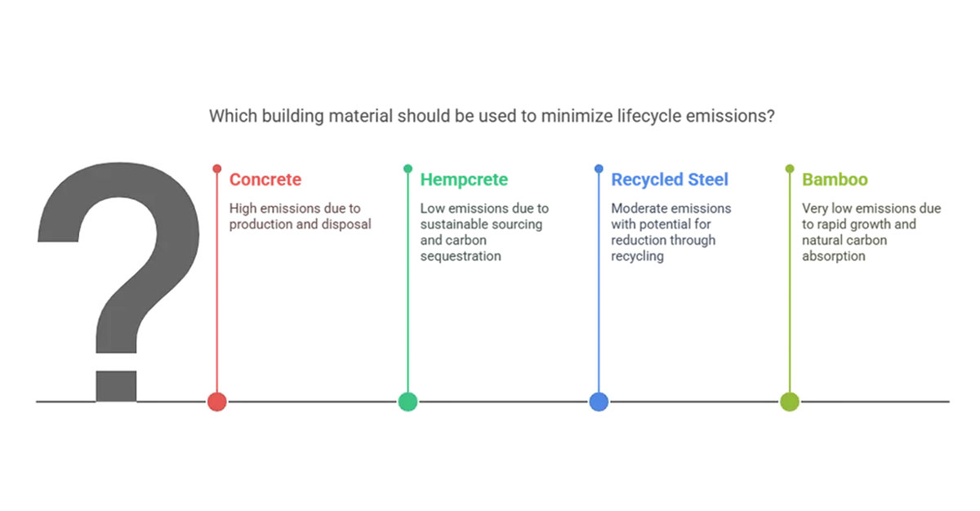980x511 pixels.
Task: Click the 'Recycled Steel' heading
Action: pos(670,180)
